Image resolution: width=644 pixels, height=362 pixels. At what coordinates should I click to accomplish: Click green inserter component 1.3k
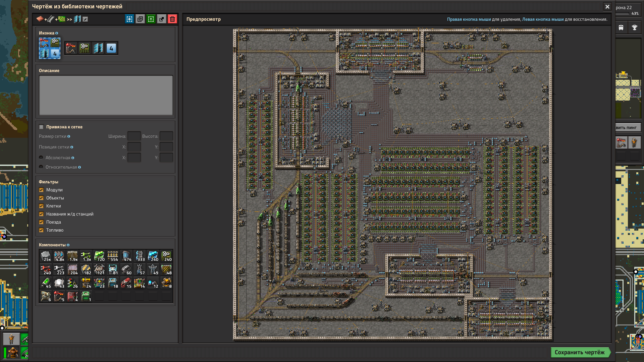click(x=86, y=256)
